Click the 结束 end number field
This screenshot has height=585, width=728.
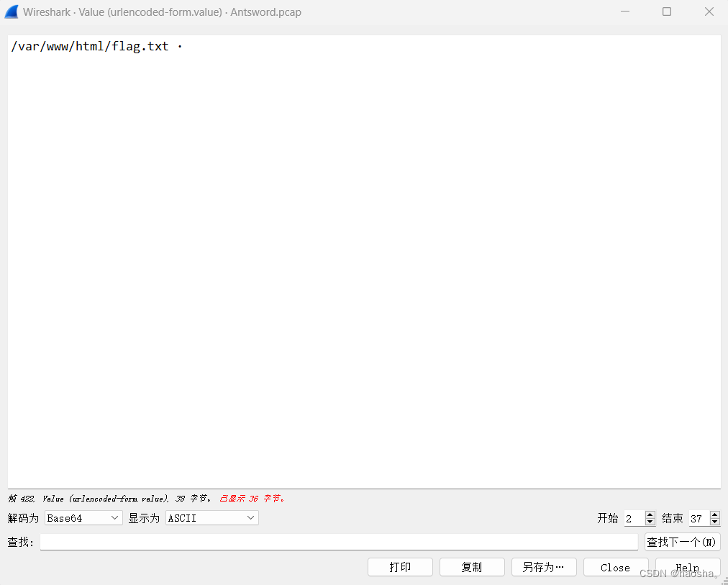pyautogui.click(x=699, y=518)
